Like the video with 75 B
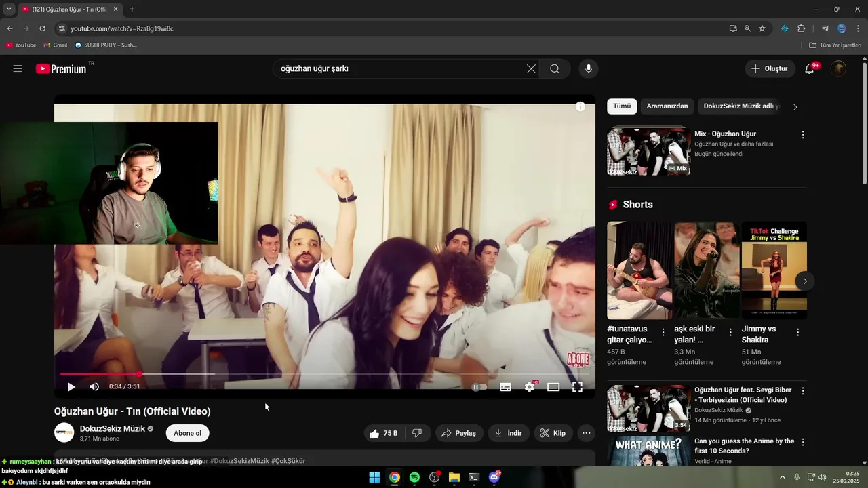868x488 pixels. (x=384, y=433)
